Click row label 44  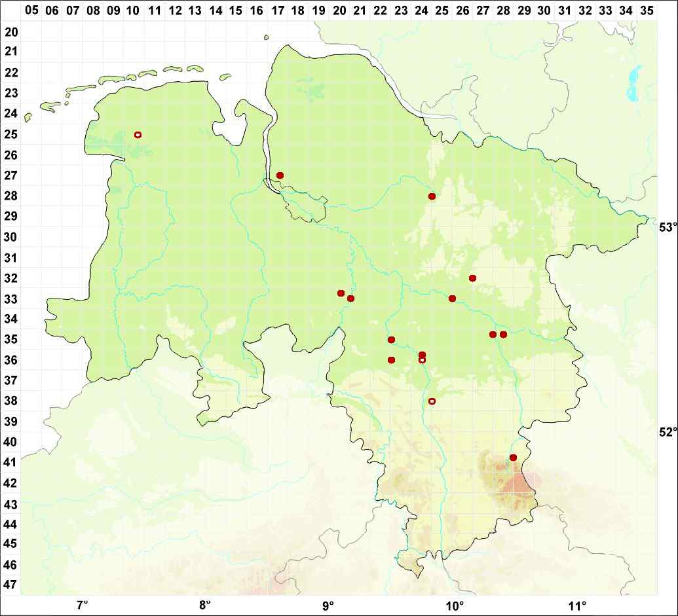click(11, 524)
